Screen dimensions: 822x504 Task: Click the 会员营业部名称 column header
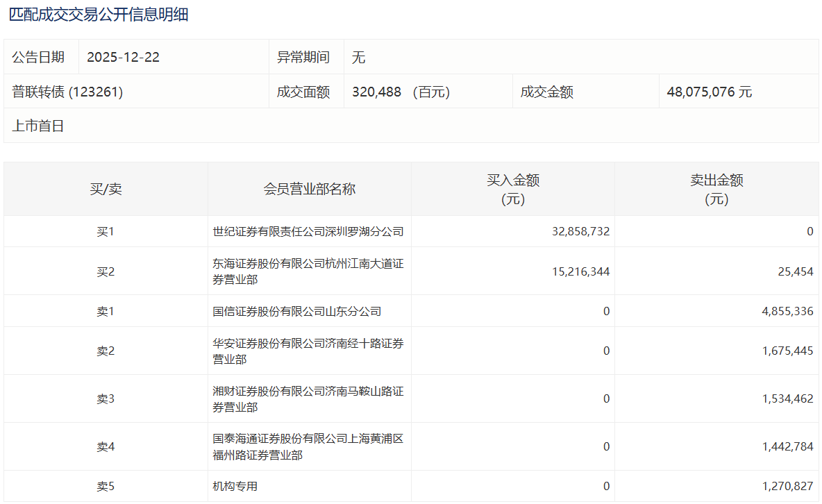[310, 190]
